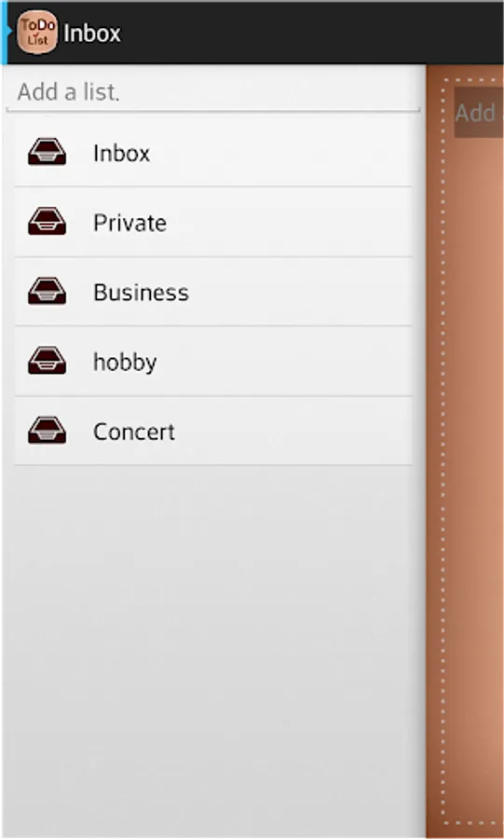The height and width of the screenshot is (839, 504).
Task: Open the Inbox list
Action: 213,152
